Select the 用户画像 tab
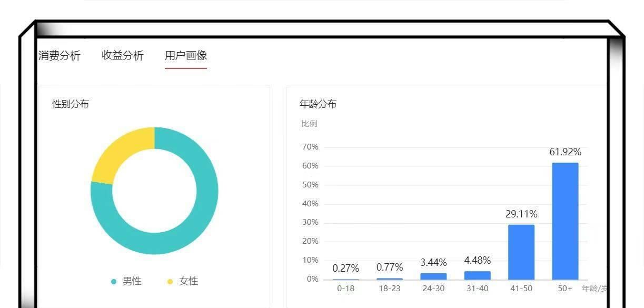The width and height of the screenshot is (644, 308). [x=185, y=56]
